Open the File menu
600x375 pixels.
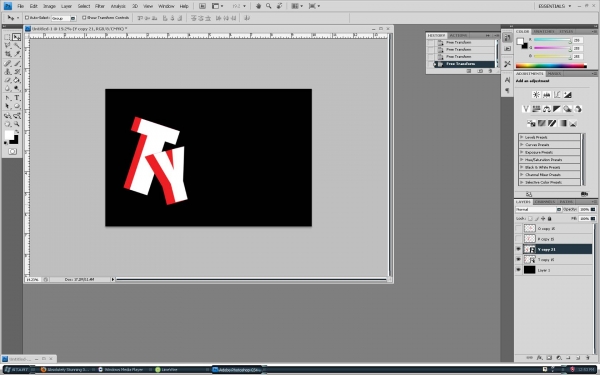21,6
